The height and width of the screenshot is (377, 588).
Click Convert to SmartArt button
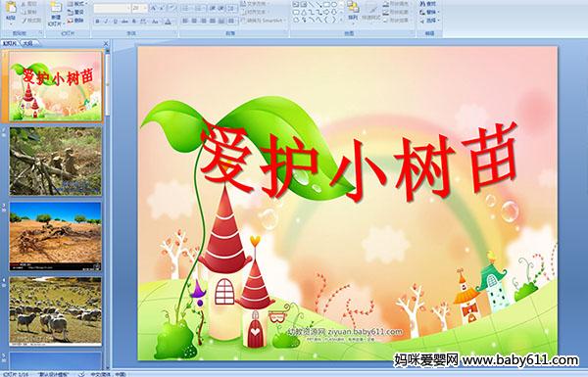(264, 21)
